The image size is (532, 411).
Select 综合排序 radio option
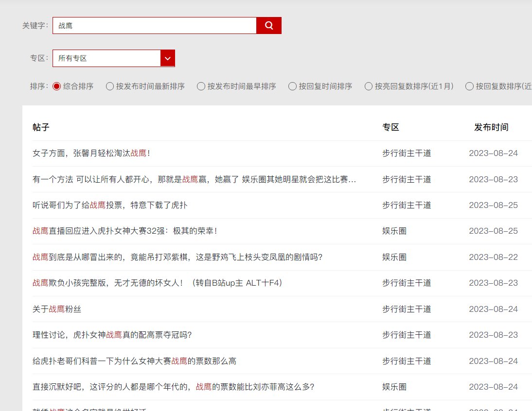[57, 86]
